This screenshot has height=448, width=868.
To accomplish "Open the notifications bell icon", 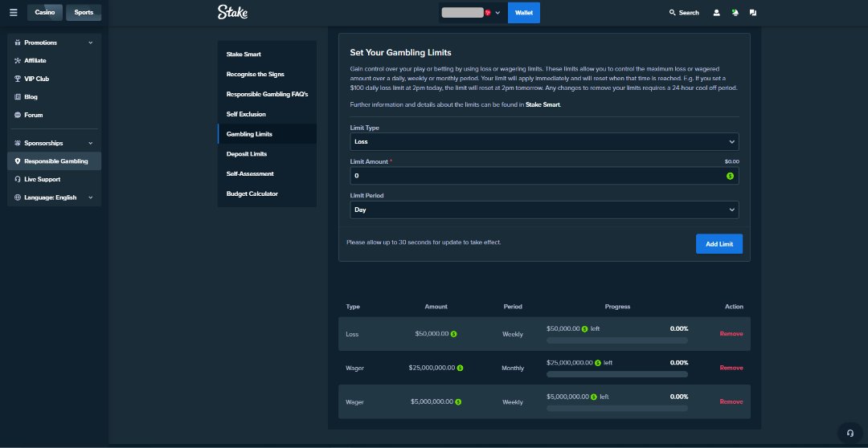I will tap(735, 12).
